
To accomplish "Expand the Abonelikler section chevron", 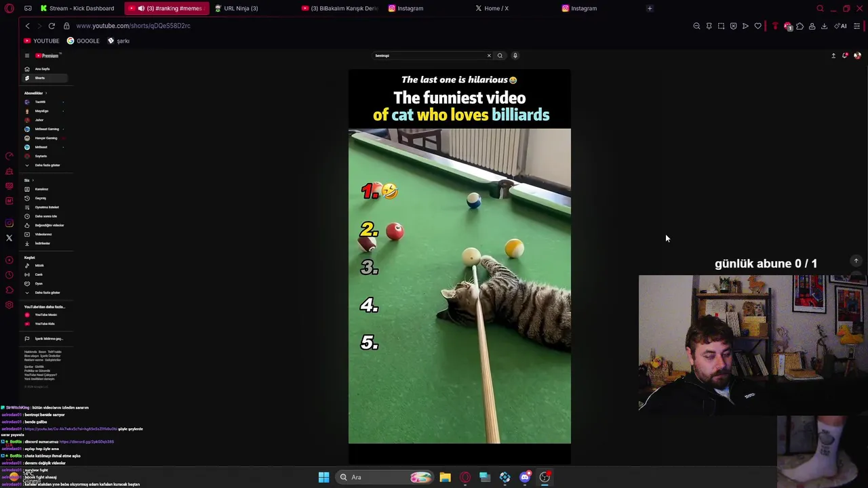I will click(x=46, y=93).
